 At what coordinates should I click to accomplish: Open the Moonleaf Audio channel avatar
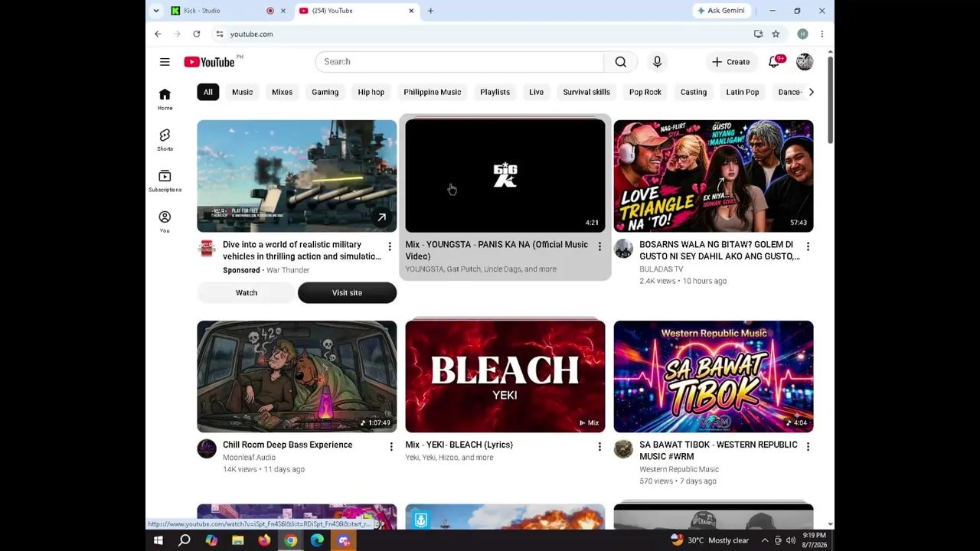pyautogui.click(x=207, y=449)
